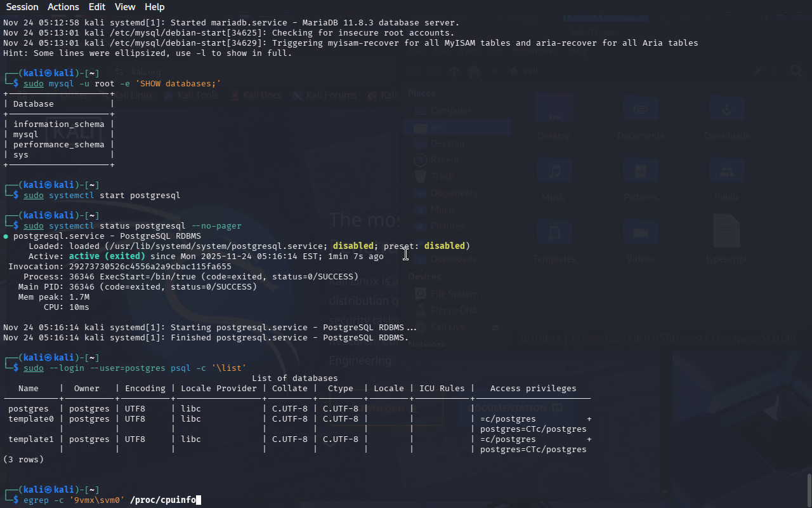The height and width of the screenshot is (508, 812).
Task: Click the file manager search icon
Action: (x=796, y=71)
